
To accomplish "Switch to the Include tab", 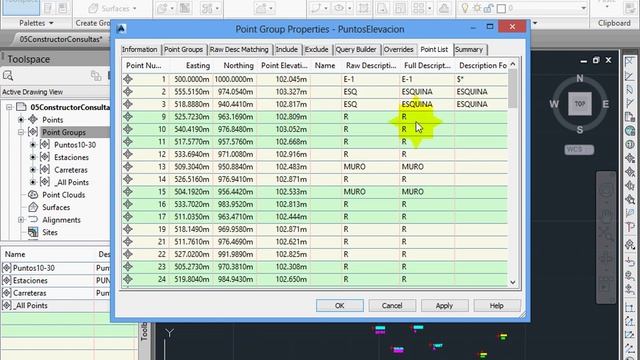I will 287,49.
